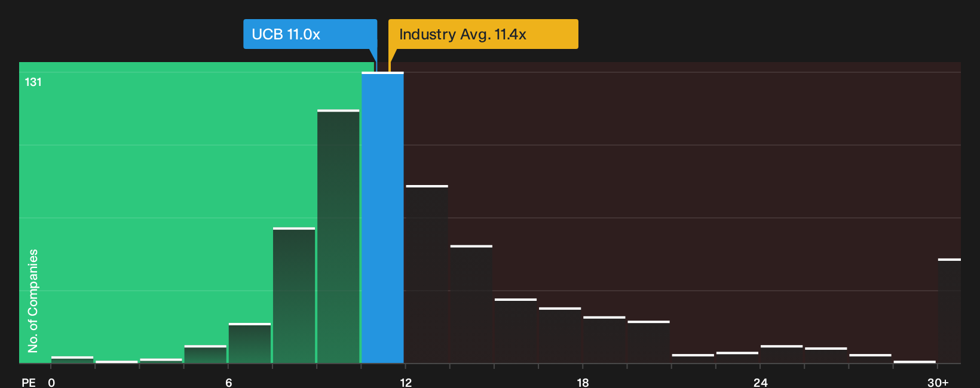980x388 pixels.
Task: Select the highlighted blue histogram bar
Action: (x=382, y=217)
